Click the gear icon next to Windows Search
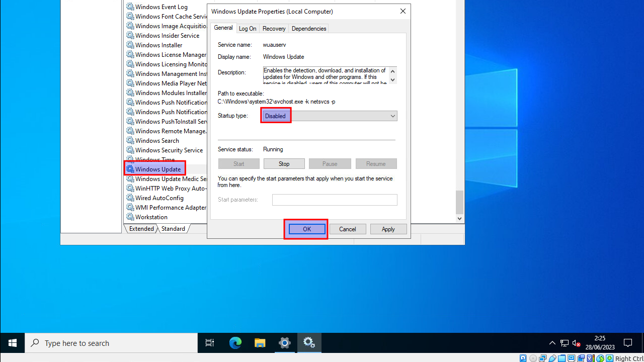Screen dimensions: 644x362 130,141
